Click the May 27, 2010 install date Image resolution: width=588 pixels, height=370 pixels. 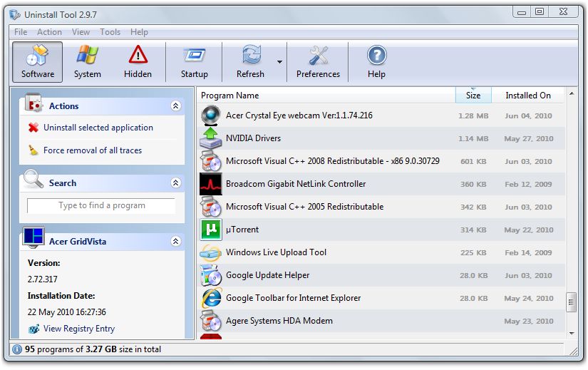pyautogui.click(x=529, y=139)
